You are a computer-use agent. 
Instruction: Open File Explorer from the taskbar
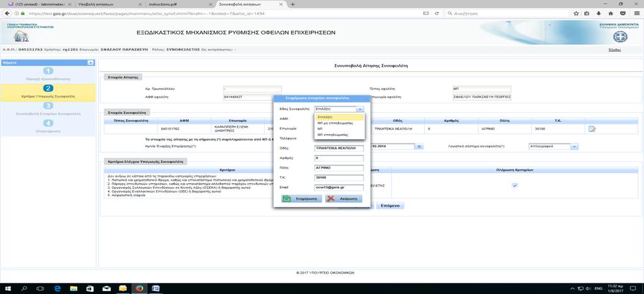coord(74,288)
